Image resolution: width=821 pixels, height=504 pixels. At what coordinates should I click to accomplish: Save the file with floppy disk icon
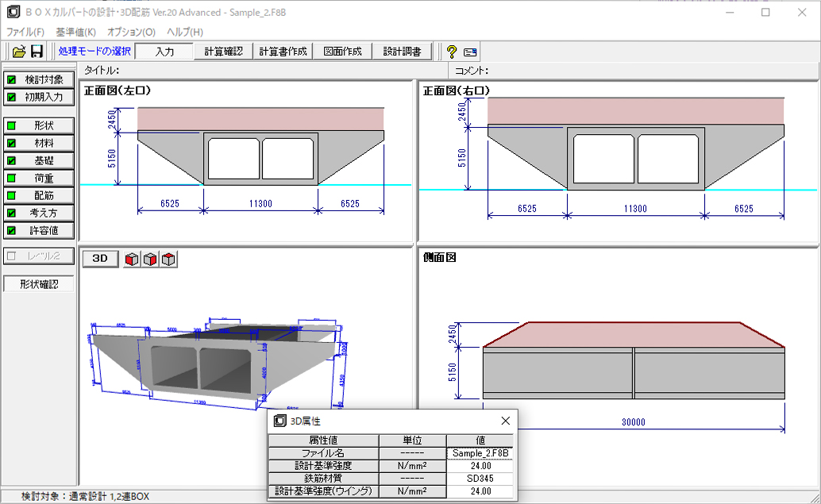tap(37, 52)
